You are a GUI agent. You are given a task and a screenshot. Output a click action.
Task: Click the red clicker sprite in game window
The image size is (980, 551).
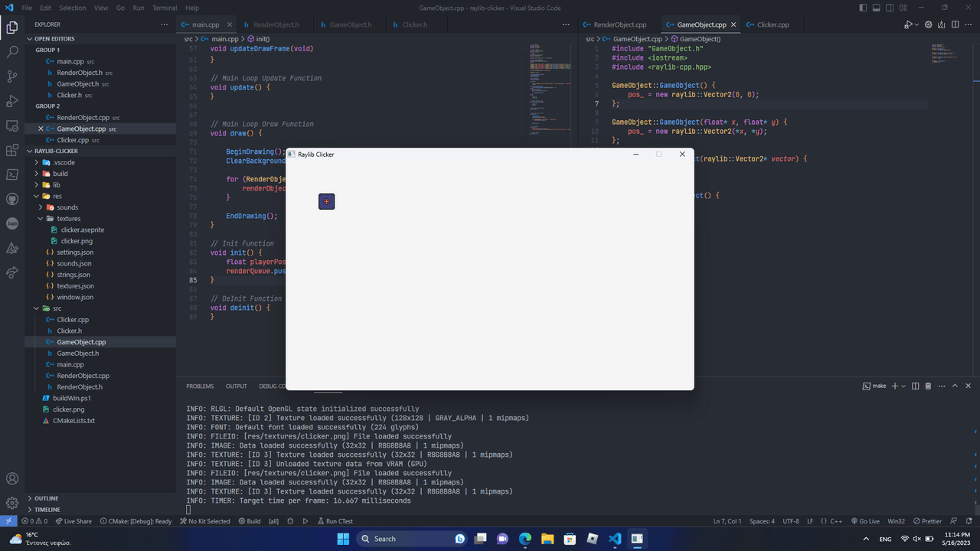coord(327,201)
